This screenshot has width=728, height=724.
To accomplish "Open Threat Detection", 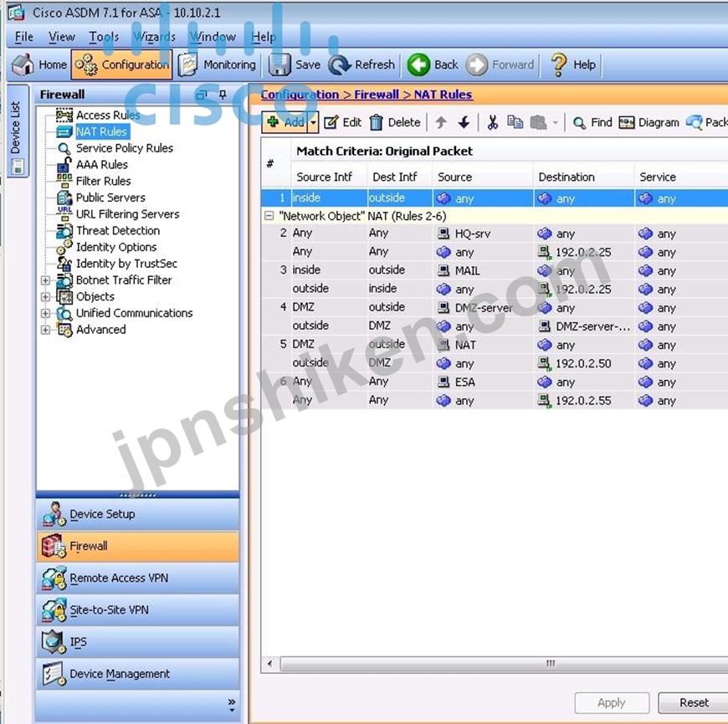I will (118, 230).
